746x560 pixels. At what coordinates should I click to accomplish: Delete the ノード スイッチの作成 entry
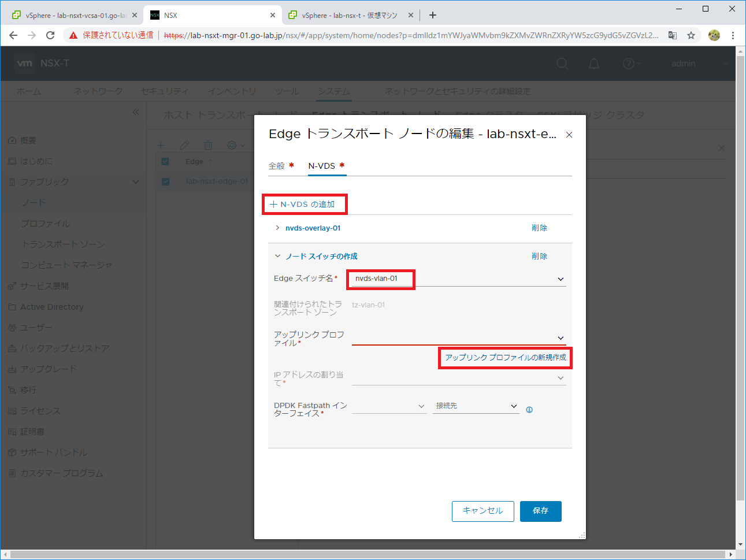pyautogui.click(x=539, y=256)
